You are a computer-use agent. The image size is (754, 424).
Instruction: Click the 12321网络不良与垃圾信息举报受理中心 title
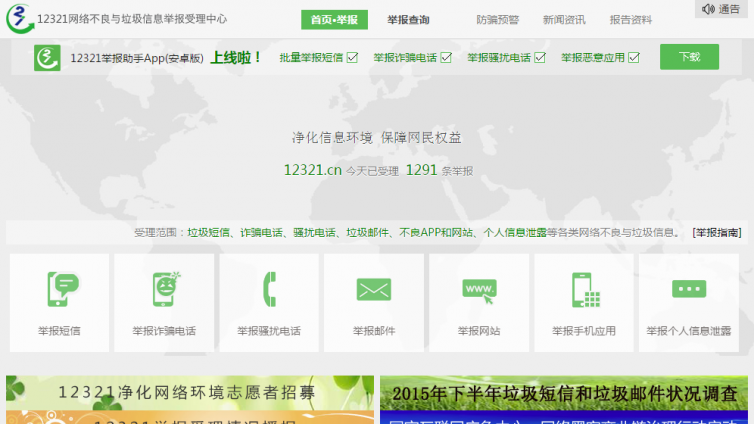click(132, 19)
